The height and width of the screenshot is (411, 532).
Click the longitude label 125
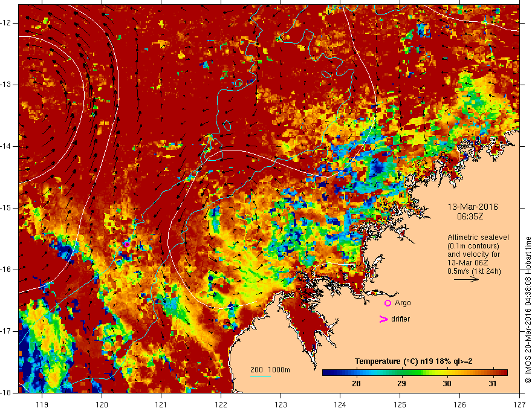(x=400, y=404)
